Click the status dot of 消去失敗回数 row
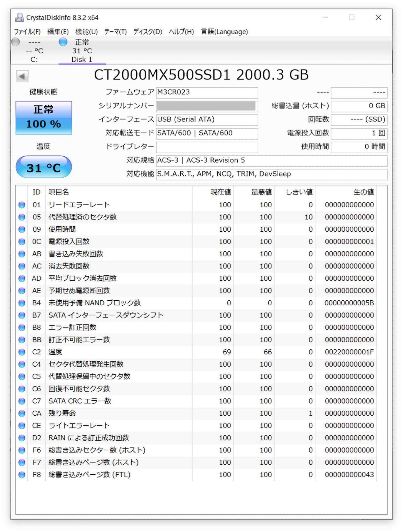403x532 pixels. tap(22, 266)
